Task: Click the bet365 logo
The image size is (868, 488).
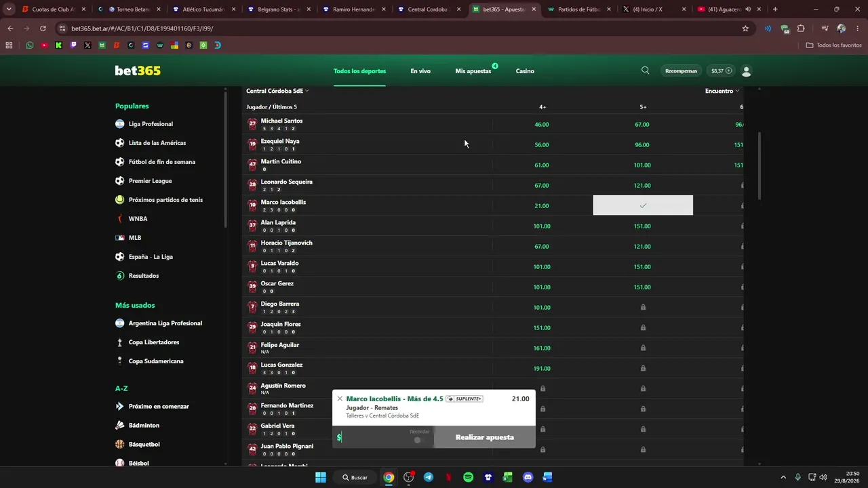Action: click(x=138, y=70)
